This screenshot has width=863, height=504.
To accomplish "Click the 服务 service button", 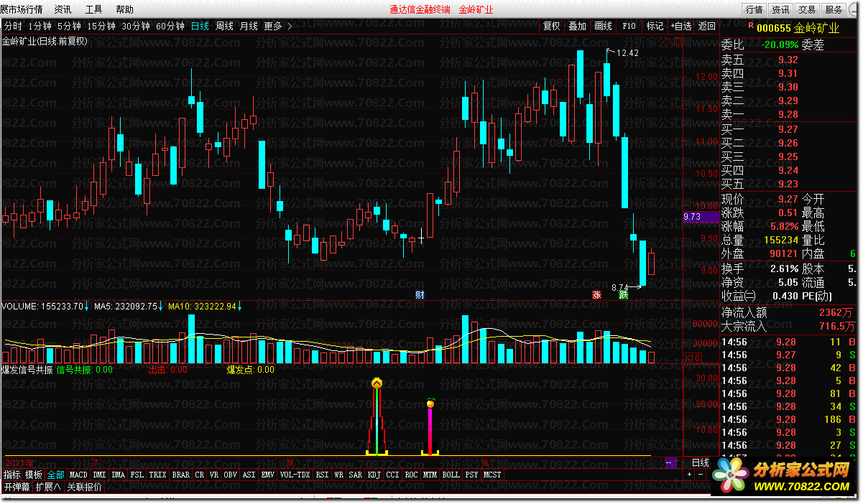I will pyautogui.click(x=834, y=9).
